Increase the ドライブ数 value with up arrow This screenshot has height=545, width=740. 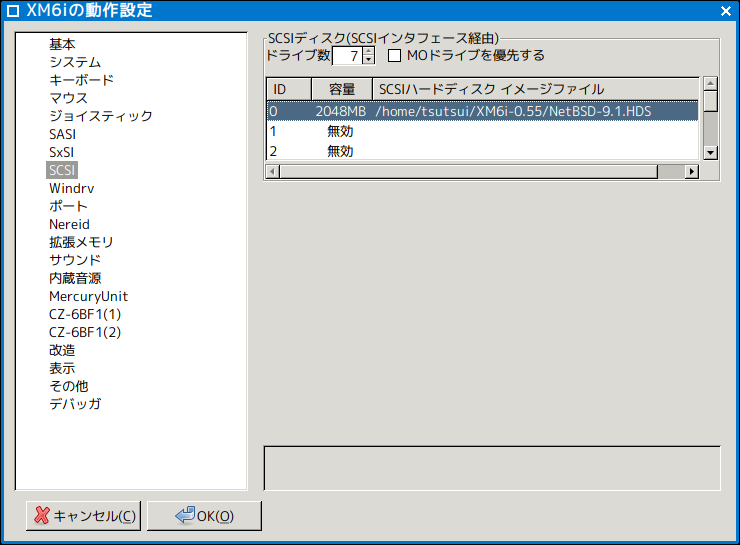[369, 51]
